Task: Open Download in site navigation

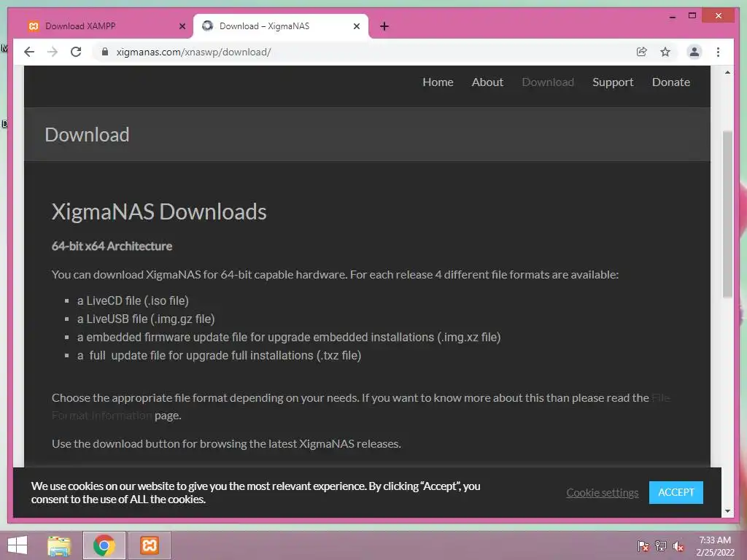Action: [x=548, y=82]
